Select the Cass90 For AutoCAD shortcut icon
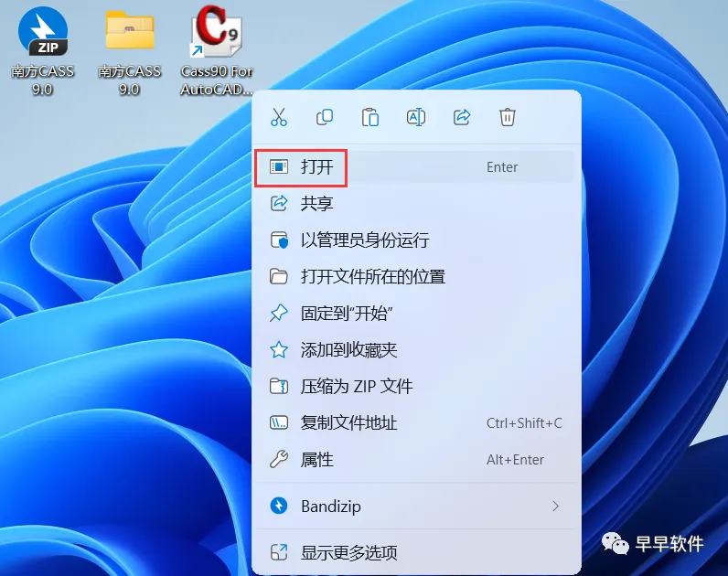 [217, 32]
